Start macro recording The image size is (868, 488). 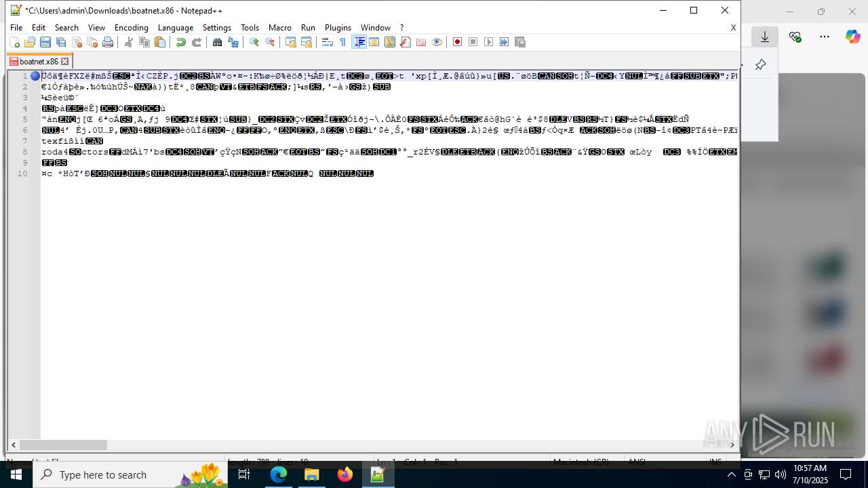[457, 42]
